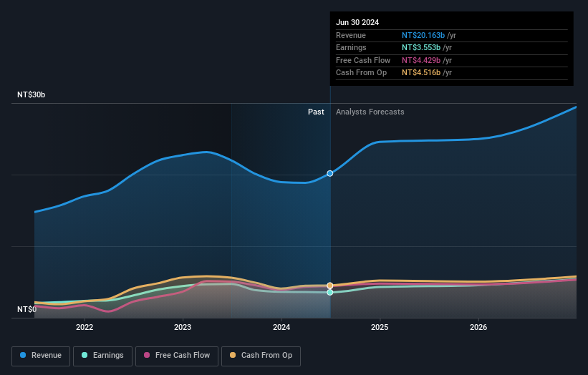Click the Cash From Op label in tooltip
588x375 pixels.
361,73
